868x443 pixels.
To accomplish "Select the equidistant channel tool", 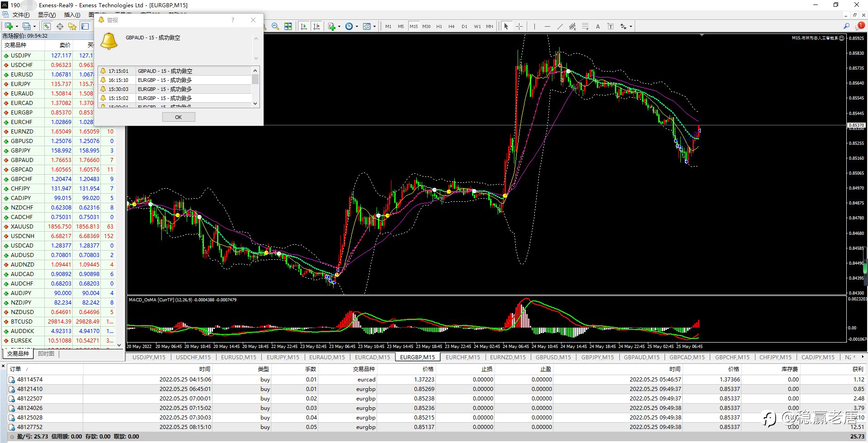I will click(573, 26).
